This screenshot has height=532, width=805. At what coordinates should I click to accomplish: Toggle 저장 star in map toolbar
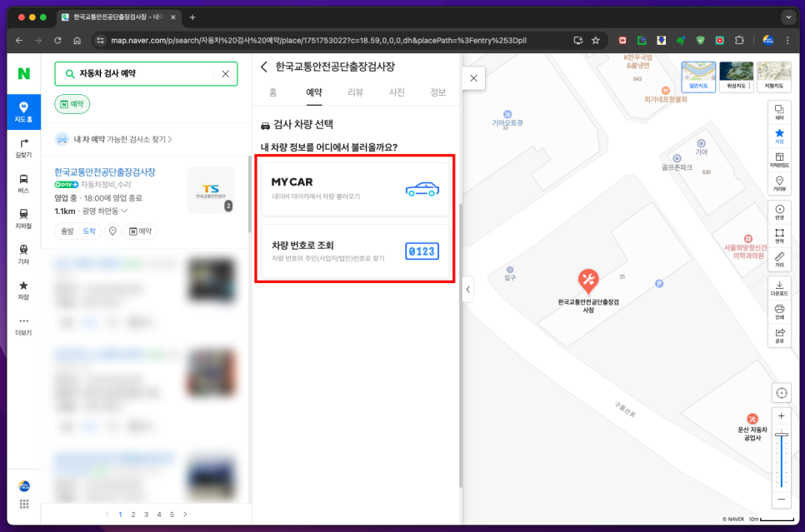[779, 136]
